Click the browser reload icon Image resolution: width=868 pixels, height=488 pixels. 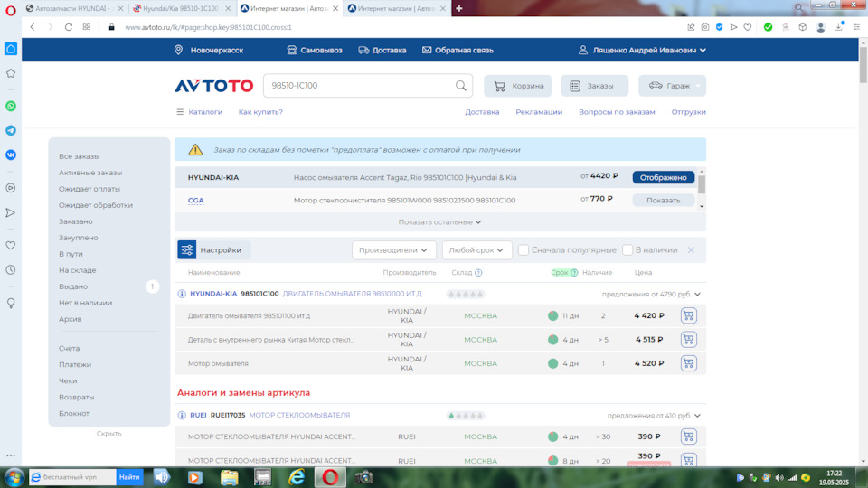click(69, 27)
